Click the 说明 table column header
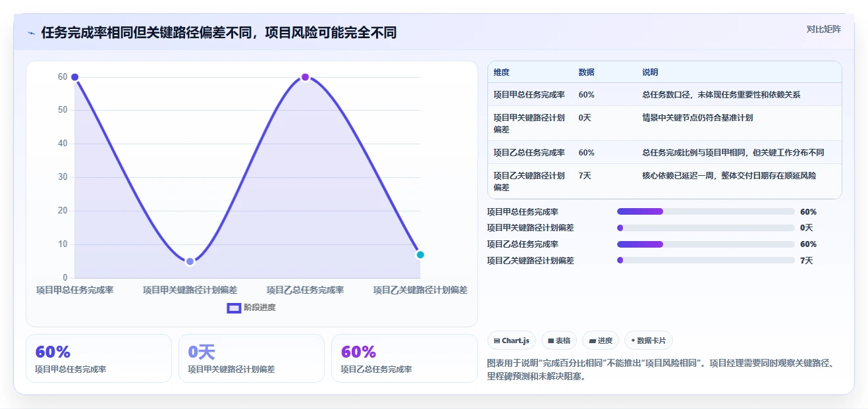The width and height of the screenshot is (868, 409). [x=650, y=72]
